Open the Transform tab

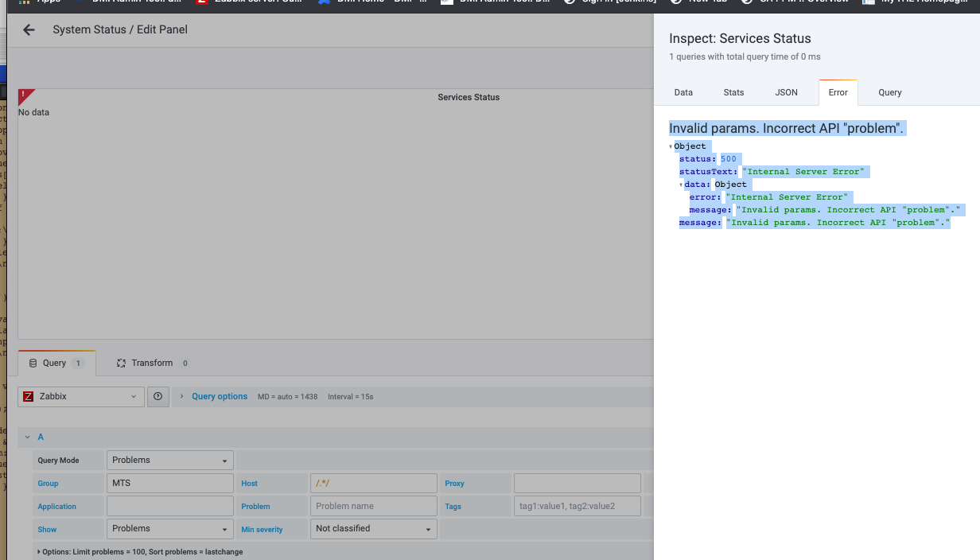pyautogui.click(x=152, y=363)
